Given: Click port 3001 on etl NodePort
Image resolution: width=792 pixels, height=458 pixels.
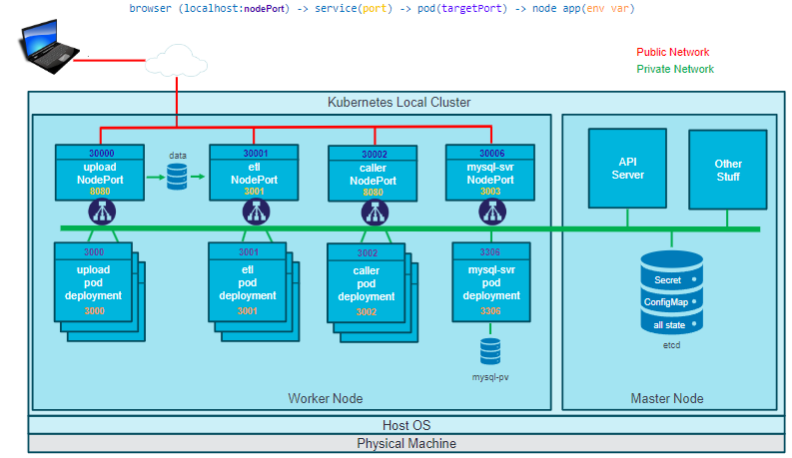Looking at the screenshot, I should pyautogui.click(x=254, y=191).
